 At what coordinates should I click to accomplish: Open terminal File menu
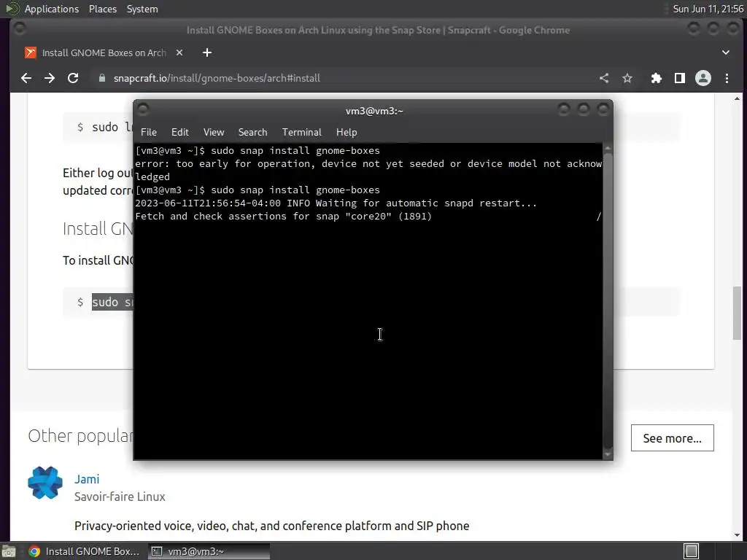[149, 132]
